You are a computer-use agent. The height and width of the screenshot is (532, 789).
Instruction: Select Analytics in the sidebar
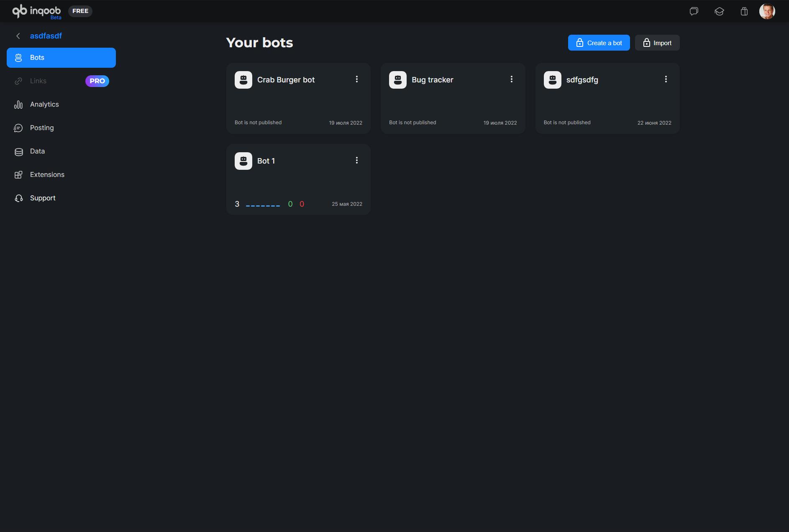tap(44, 105)
